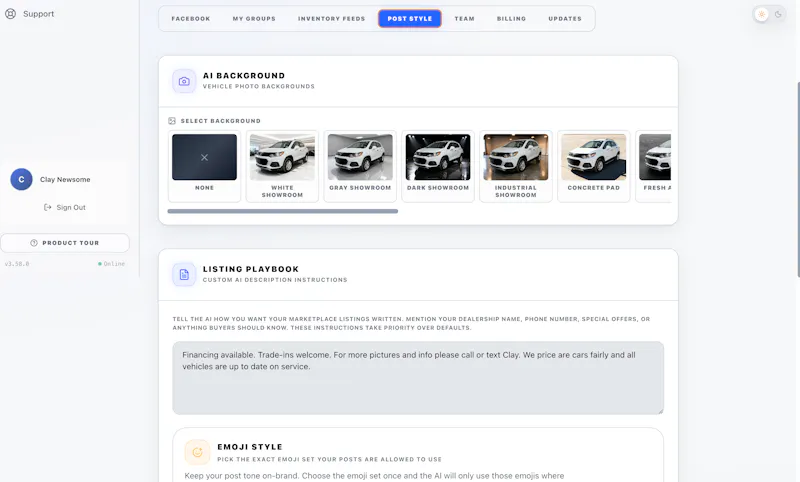Open the Team tab

[464, 19]
